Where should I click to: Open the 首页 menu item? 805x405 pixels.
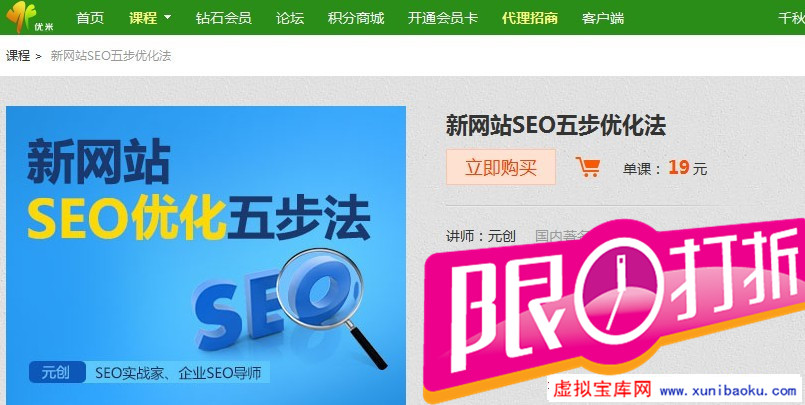pos(90,18)
